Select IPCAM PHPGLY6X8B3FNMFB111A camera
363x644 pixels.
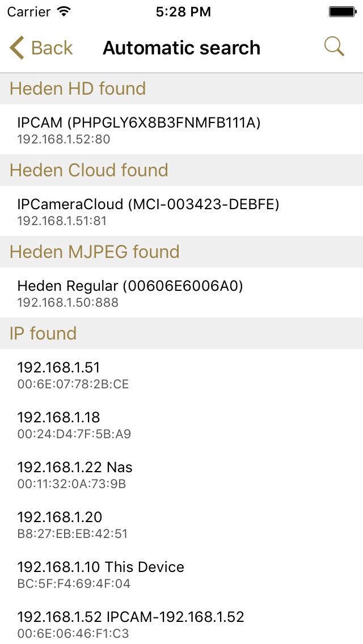point(181,129)
